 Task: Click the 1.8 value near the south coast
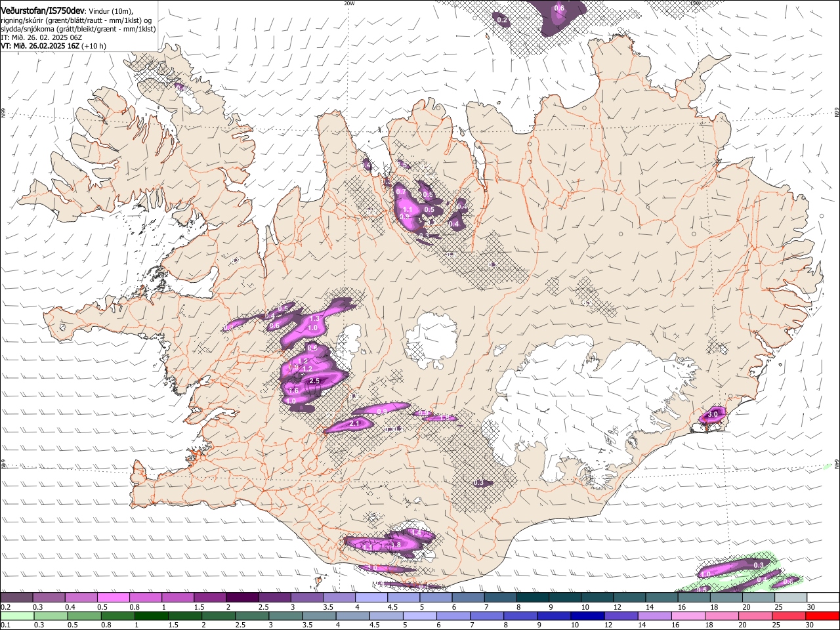click(396, 545)
